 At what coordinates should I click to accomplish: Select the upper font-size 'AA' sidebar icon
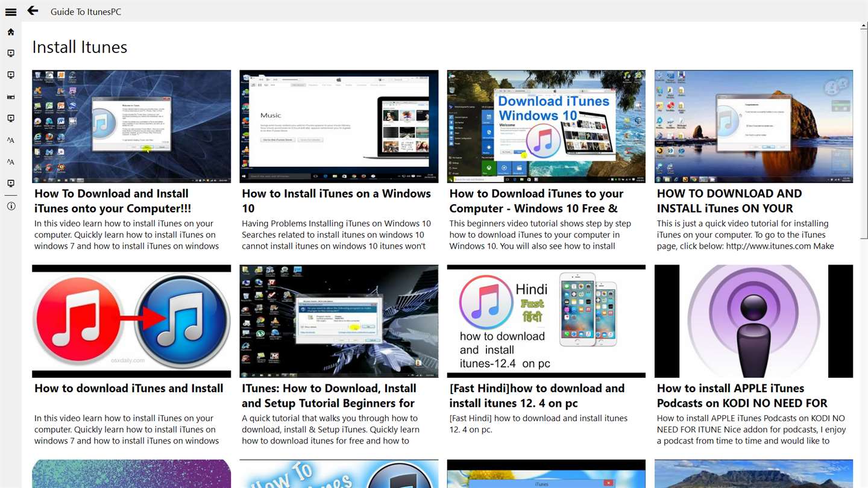click(x=11, y=140)
